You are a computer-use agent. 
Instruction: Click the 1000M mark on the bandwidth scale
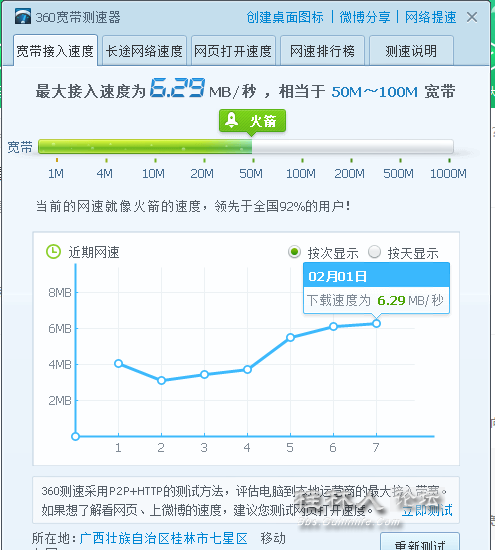point(448,173)
